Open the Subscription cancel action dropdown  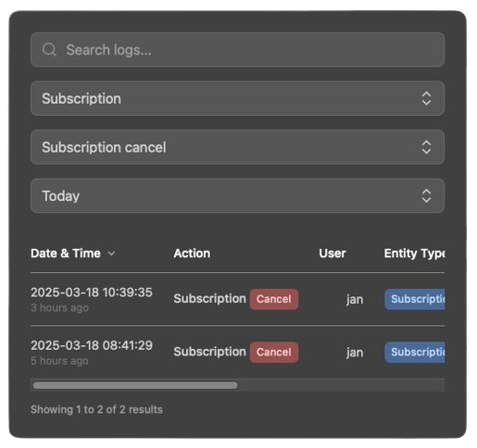tap(237, 147)
